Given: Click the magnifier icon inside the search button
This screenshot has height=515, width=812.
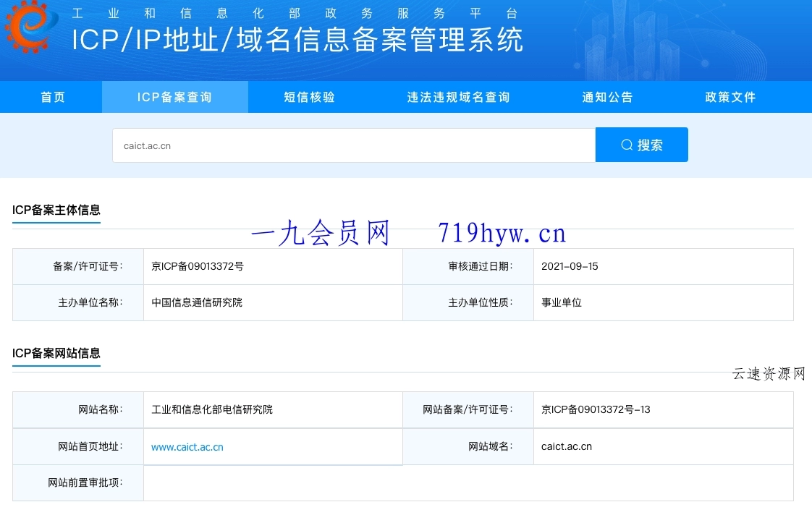Looking at the screenshot, I should (x=625, y=145).
